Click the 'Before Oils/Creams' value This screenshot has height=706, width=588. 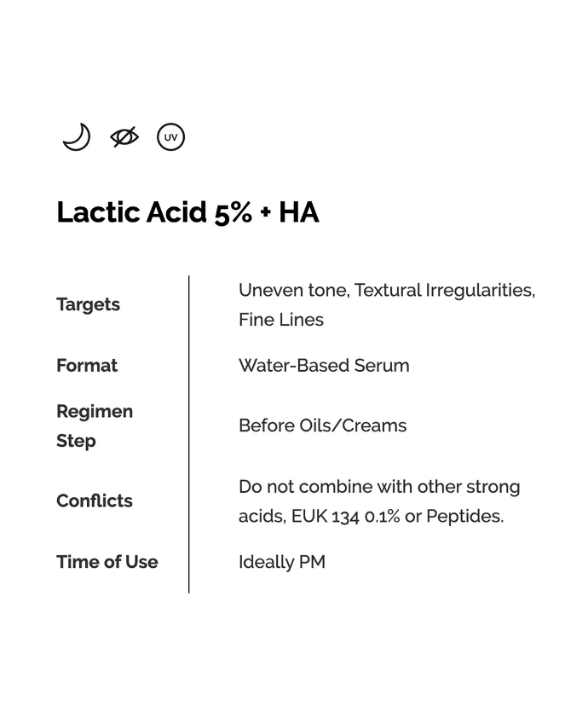tap(323, 425)
